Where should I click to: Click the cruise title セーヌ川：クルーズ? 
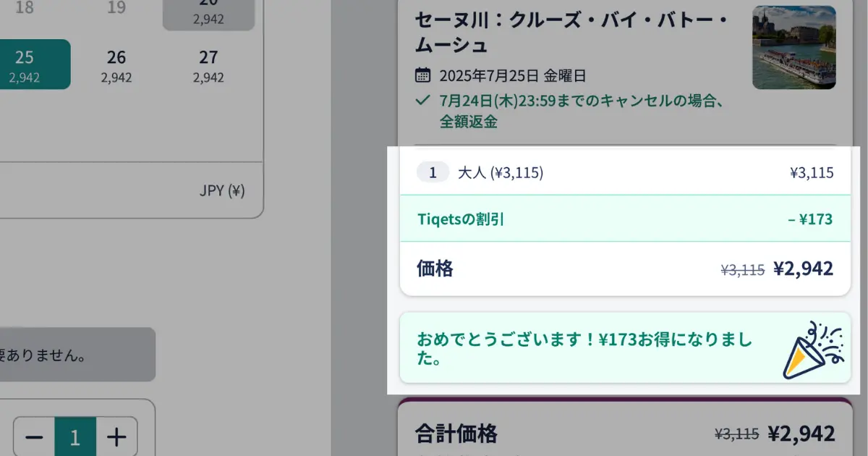(571, 32)
